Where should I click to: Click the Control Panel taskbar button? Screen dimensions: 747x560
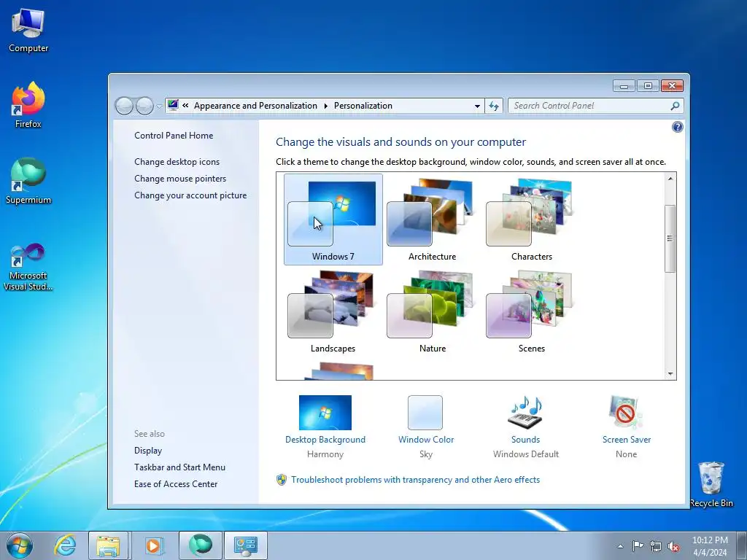pyautogui.click(x=245, y=545)
